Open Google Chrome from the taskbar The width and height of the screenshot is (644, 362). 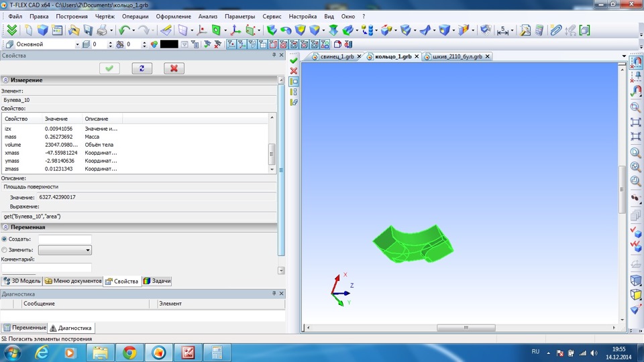pos(129,352)
